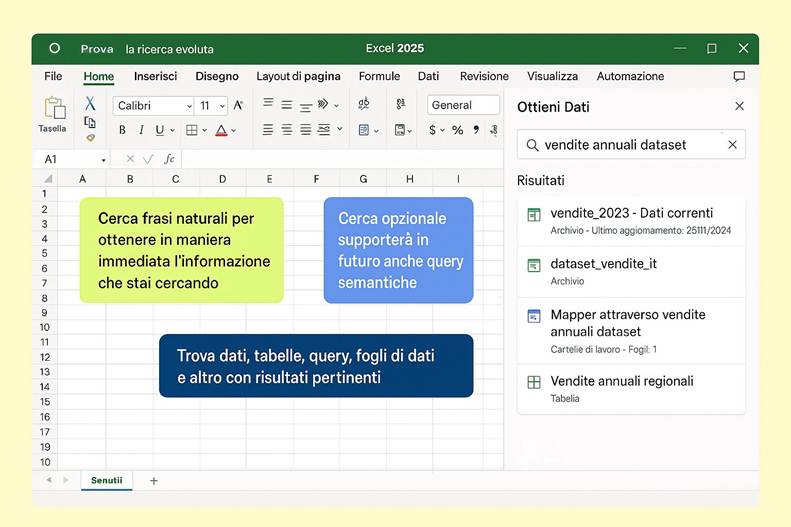Toggle Bold formatting

(122, 130)
